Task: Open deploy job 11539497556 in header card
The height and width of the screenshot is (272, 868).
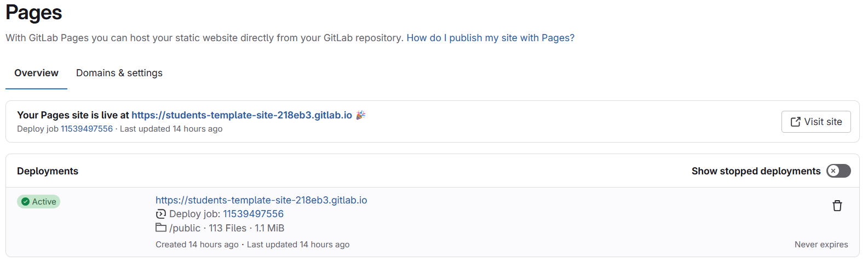Action: tap(87, 129)
